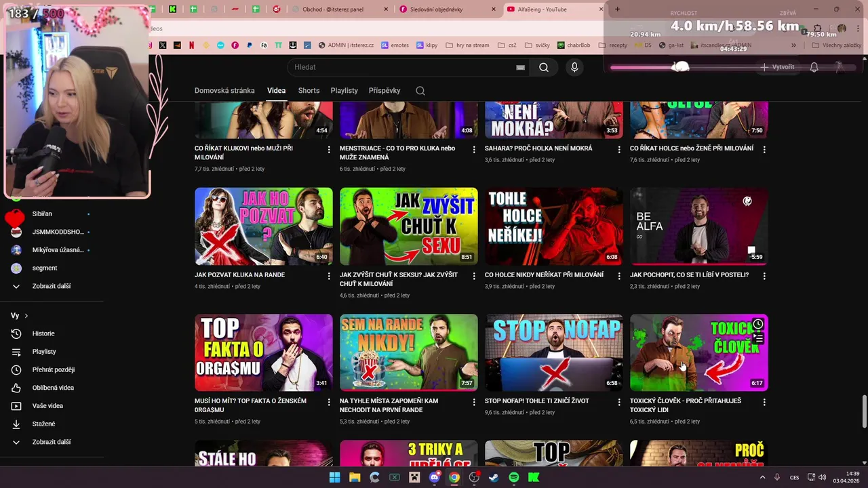The image size is (868, 488).
Task: Open options for MENSTRUACE video
Action: tap(474, 149)
